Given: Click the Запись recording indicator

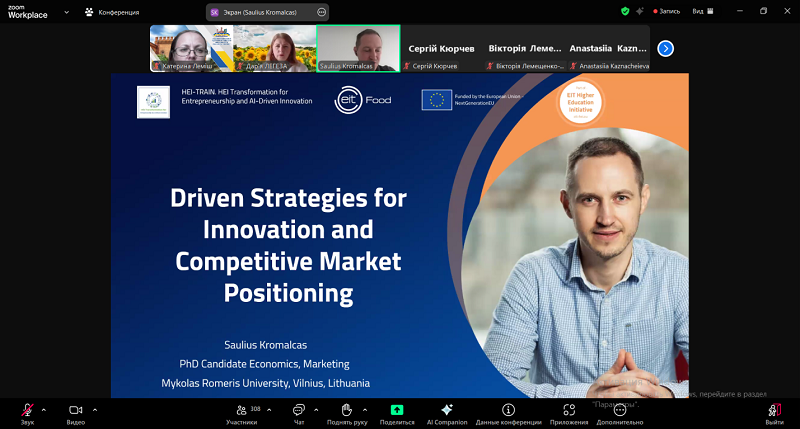Looking at the screenshot, I should pos(667,11).
